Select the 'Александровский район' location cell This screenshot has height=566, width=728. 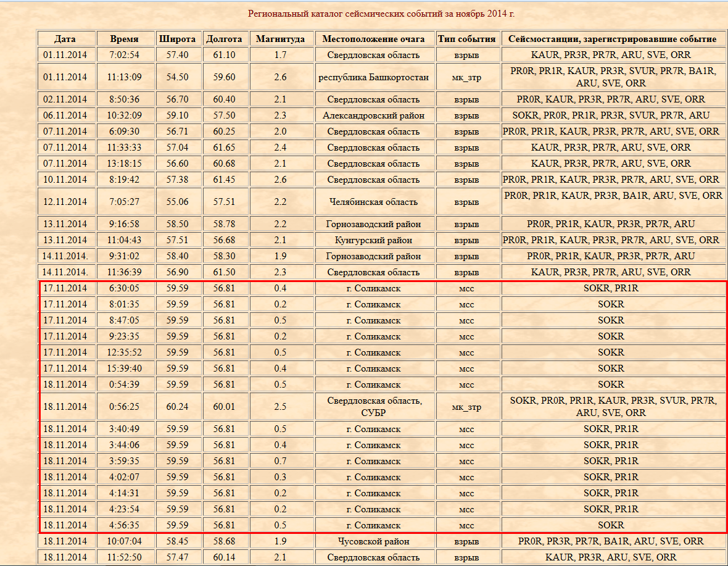tap(373, 115)
